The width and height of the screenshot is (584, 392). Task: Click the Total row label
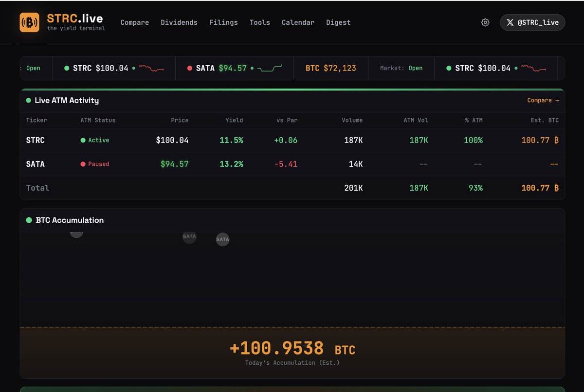pos(37,188)
